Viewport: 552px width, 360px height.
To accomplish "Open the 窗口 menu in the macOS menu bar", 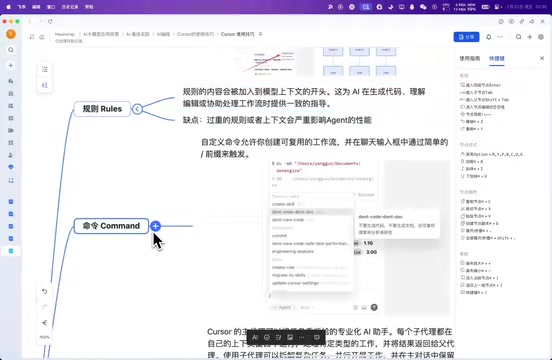I will (x=51, y=7).
